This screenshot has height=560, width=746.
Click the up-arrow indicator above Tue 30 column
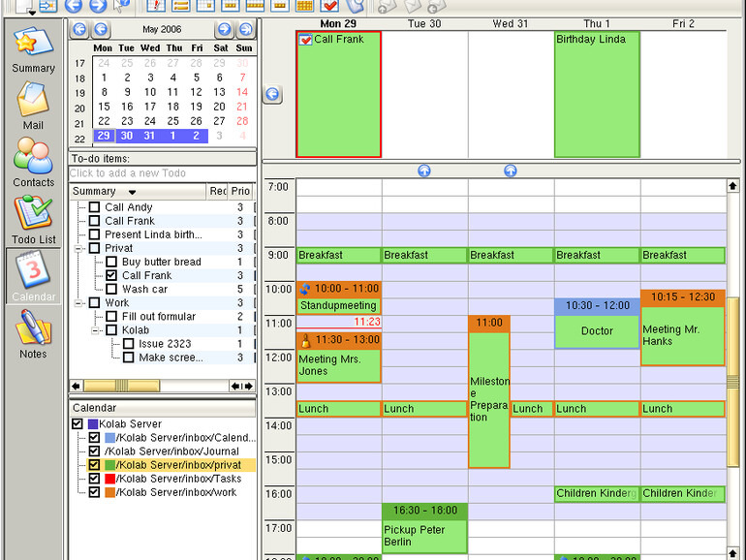[424, 171]
